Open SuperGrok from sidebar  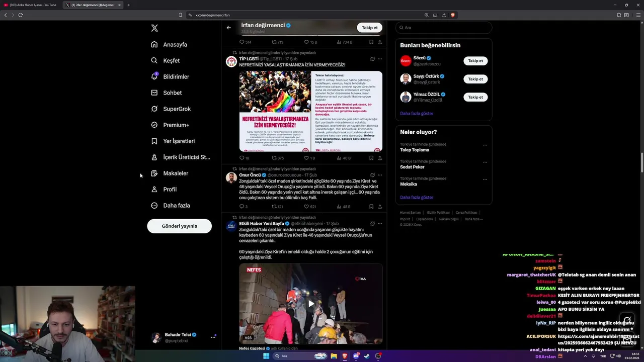[171, 109]
